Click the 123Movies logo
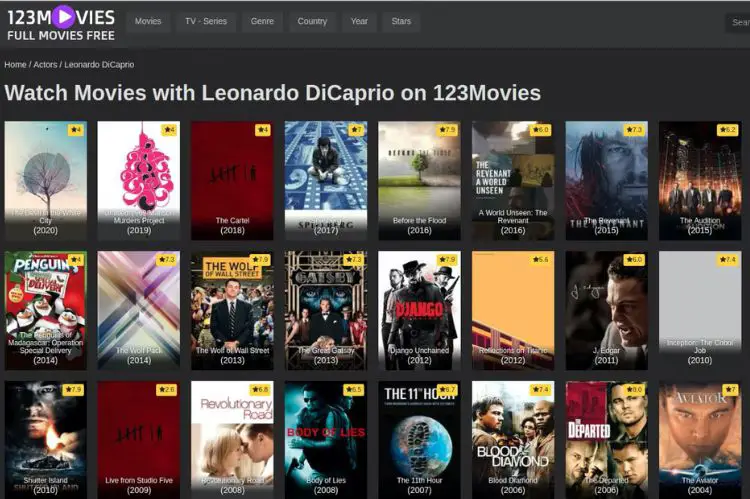This screenshot has height=499, width=750. click(x=61, y=22)
